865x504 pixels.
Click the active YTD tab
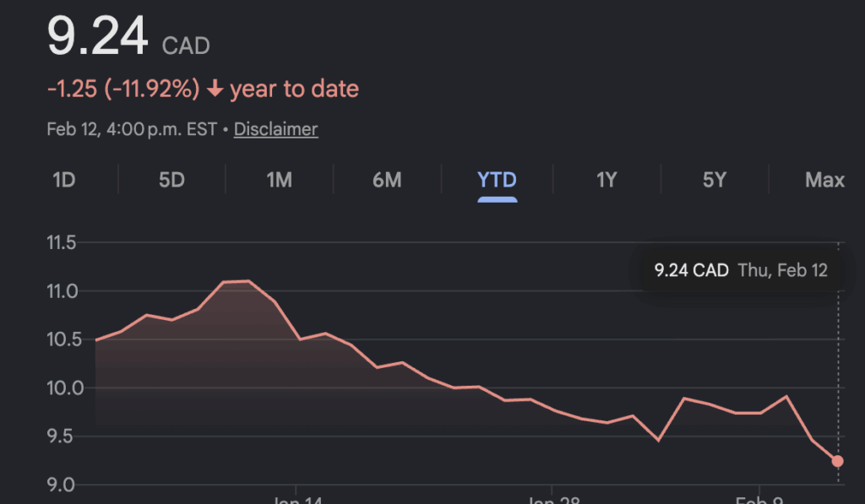(x=497, y=180)
